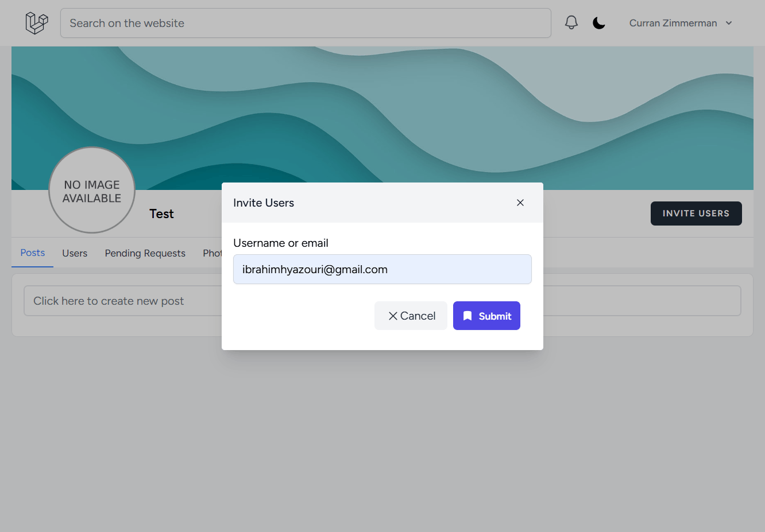The image size is (765, 532).
Task: Open the Pending Requests tab
Action: tap(145, 254)
